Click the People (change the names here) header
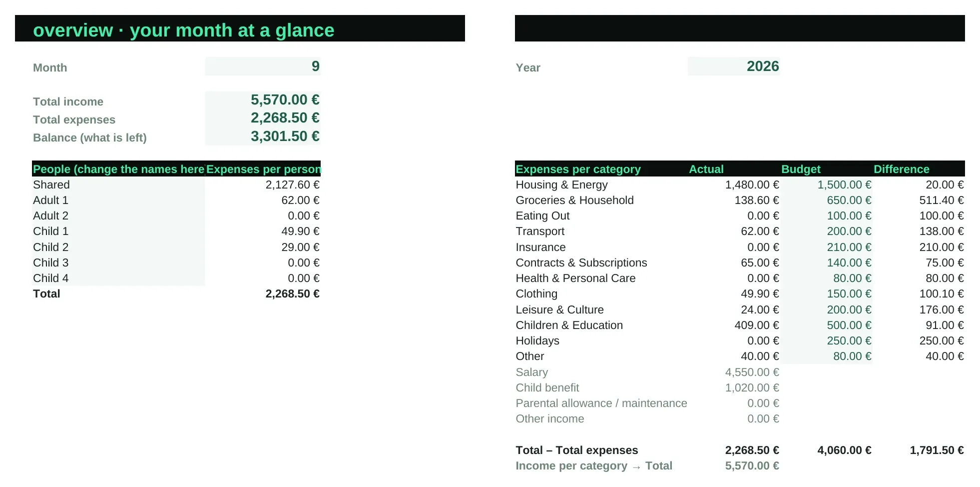The width and height of the screenshot is (980, 487). (x=118, y=169)
